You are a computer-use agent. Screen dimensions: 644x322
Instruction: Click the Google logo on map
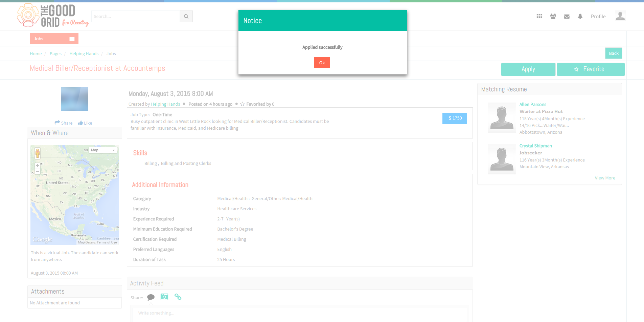[x=42, y=239]
